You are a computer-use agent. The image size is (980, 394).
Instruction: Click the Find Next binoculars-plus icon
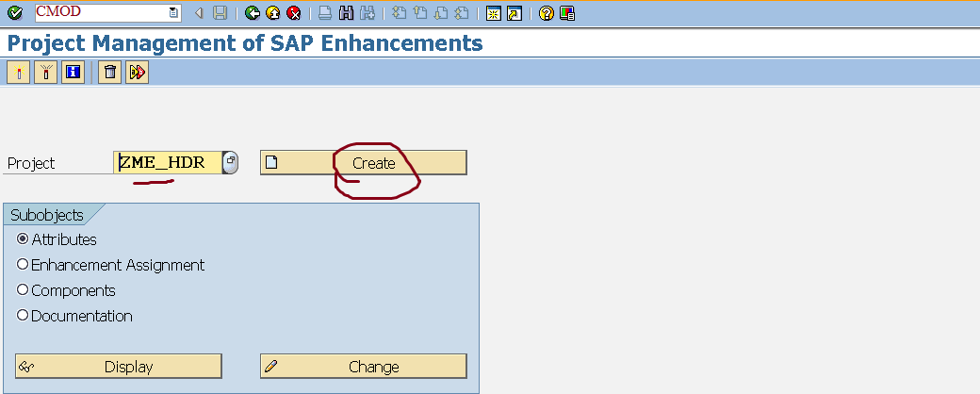367,13
